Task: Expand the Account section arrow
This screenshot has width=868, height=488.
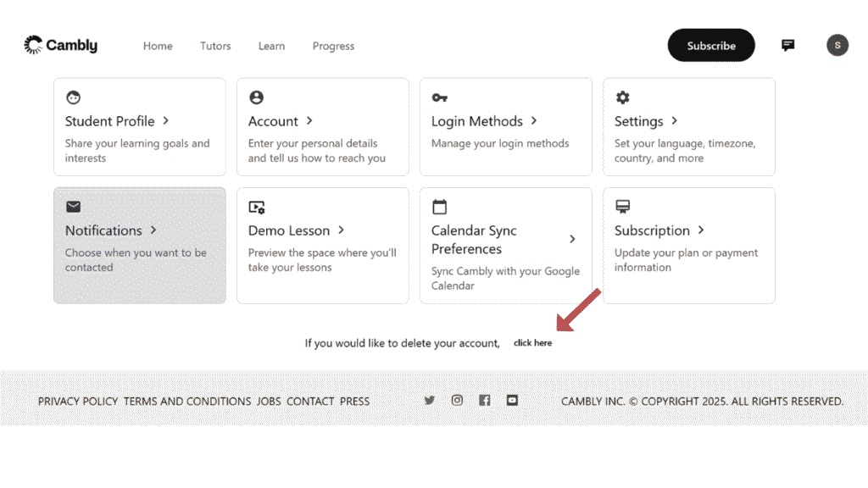Action: 309,121
